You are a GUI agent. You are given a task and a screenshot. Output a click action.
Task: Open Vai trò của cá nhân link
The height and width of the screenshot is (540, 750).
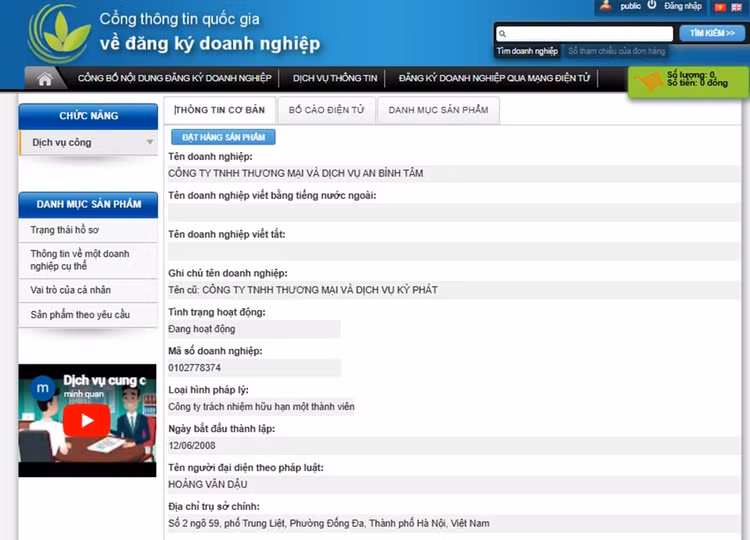point(70,289)
